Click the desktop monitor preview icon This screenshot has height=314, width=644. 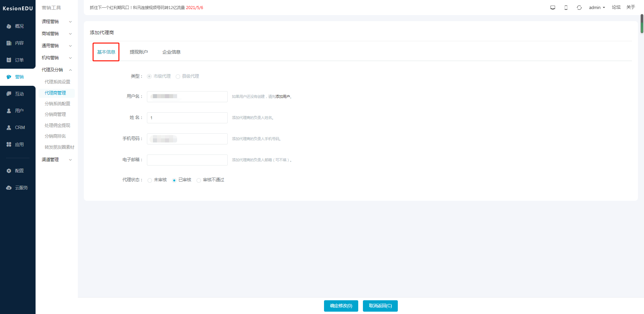click(553, 7)
